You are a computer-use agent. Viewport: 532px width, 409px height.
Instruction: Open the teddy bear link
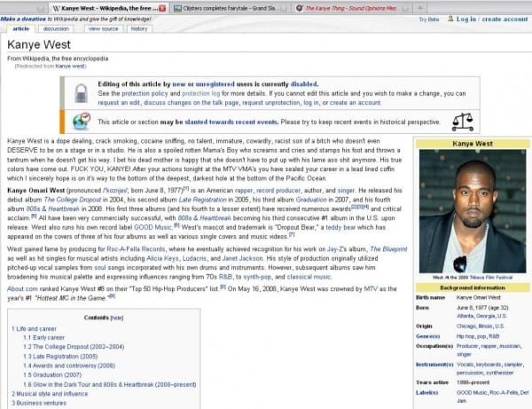pyautogui.click(x=340, y=227)
